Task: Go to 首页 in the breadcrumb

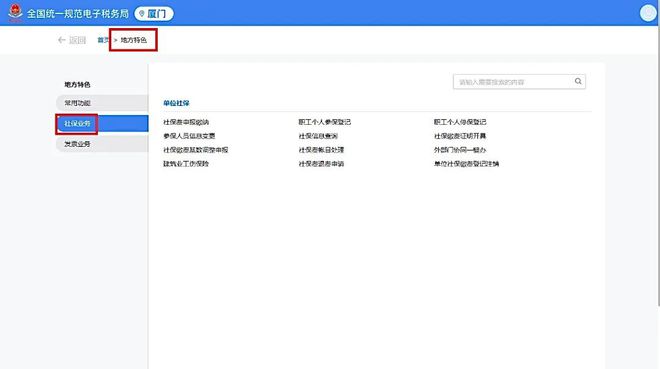Action: [x=103, y=40]
